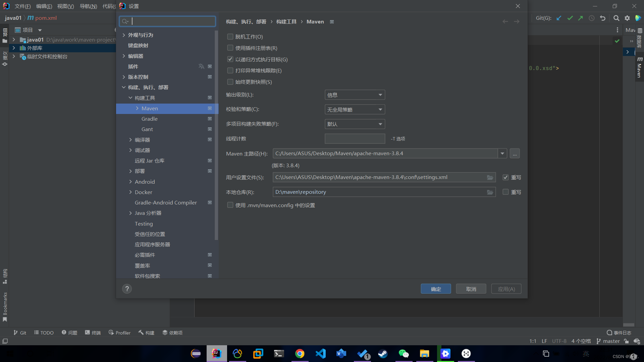Viewport: 644px width, 362px height.
Task: Open Steam from taskbar
Action: [x=383, y=354]
